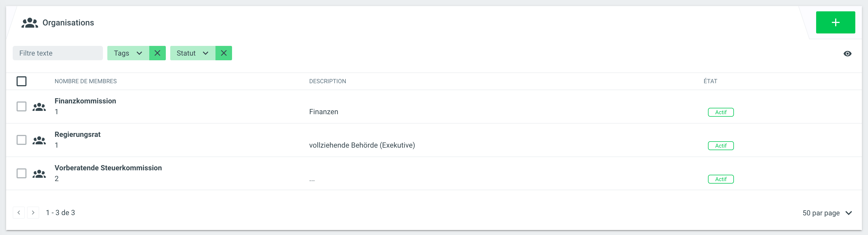Open the Finanzkommission organisation
Viewport: 868px width, 235px height.
[x=85, y=101]
